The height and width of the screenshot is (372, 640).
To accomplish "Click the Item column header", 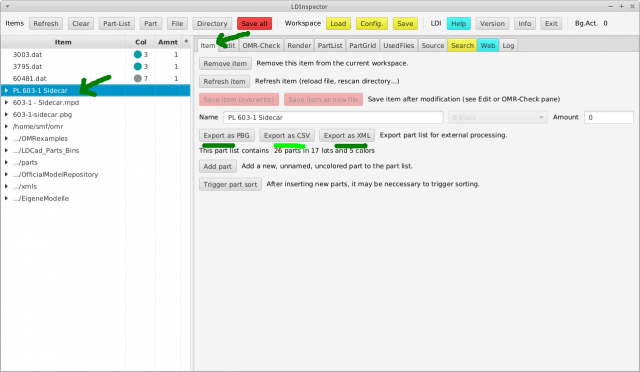I will coord(63,42).
